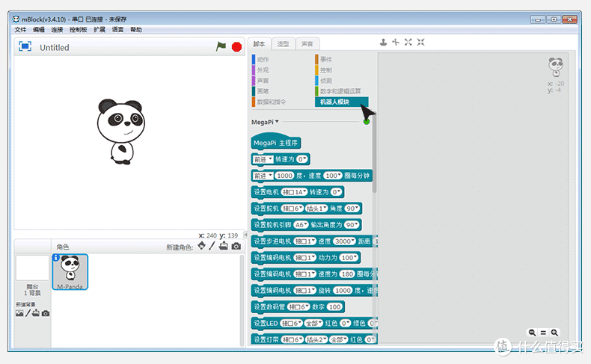
Task: Create a new sprite from the camera
Action: (x=236, y=246)
